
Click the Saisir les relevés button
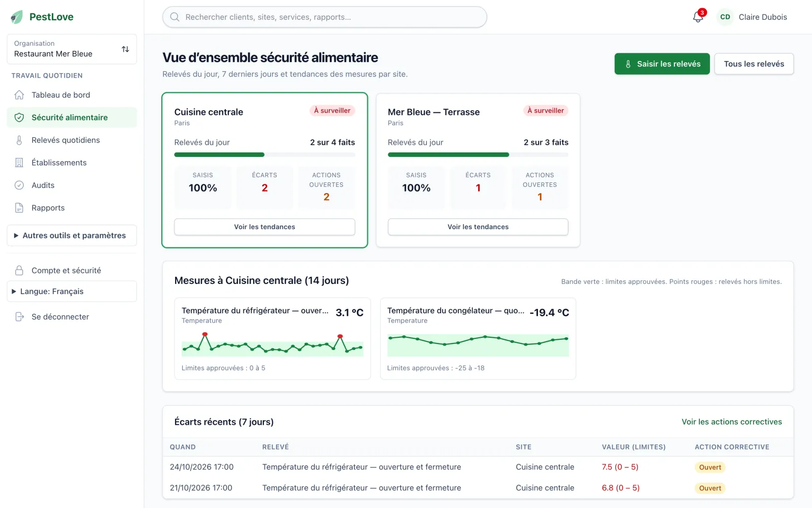[662, 64]
